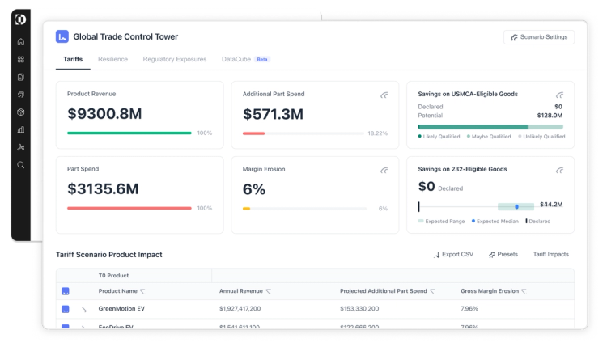
Task: Open the search magnifier icon in sidebar
Action: [21, 165]
